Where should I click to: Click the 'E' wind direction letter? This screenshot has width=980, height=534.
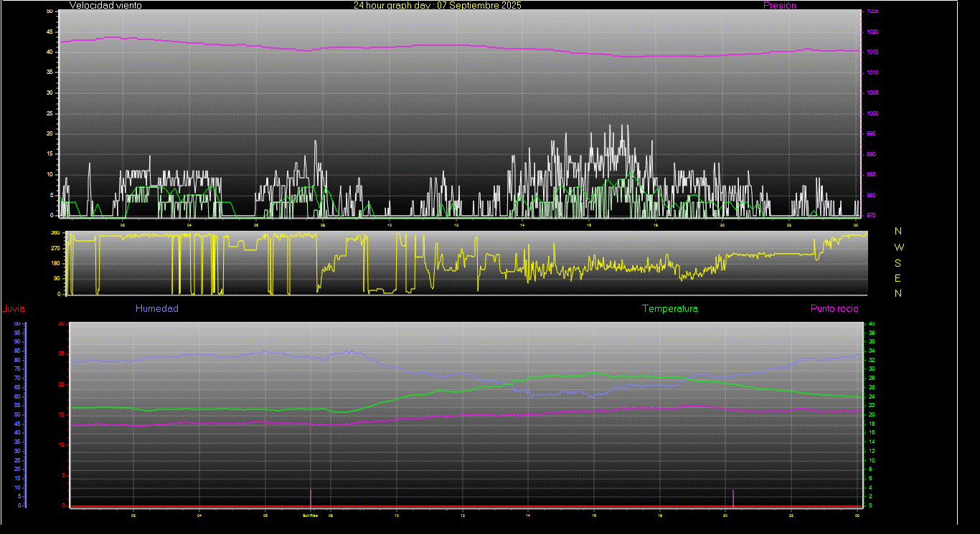click(x=898, y=278)
